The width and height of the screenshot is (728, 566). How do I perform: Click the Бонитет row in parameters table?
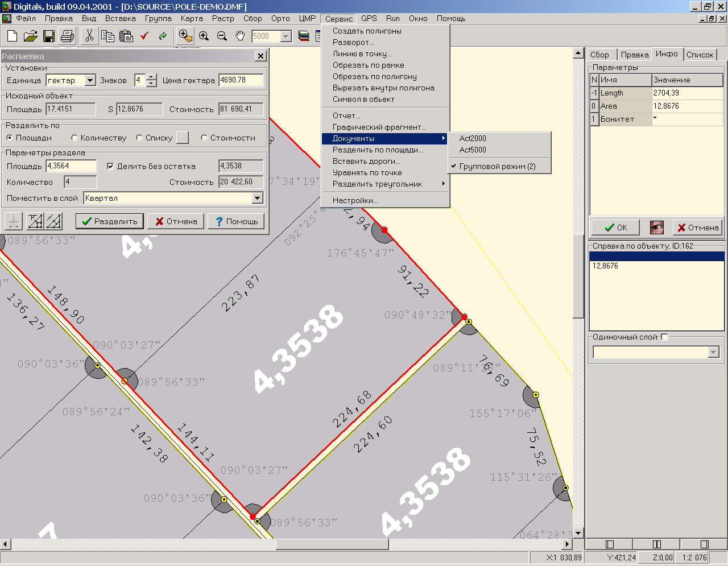click(x=657, y=119)
